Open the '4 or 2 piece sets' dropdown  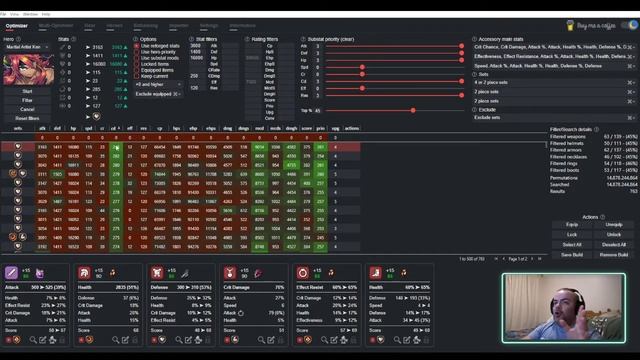[554, 82]
